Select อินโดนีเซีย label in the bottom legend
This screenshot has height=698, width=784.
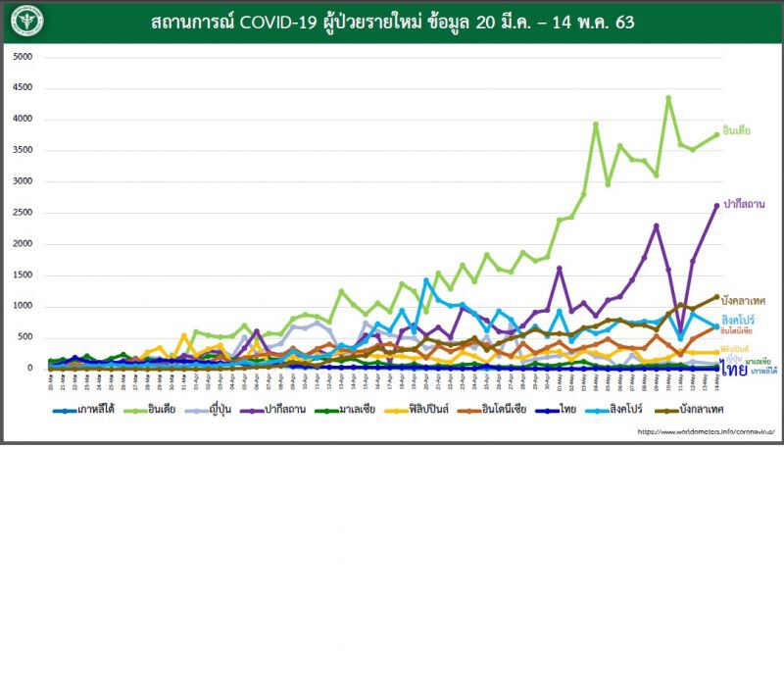(x=504, y=410)
